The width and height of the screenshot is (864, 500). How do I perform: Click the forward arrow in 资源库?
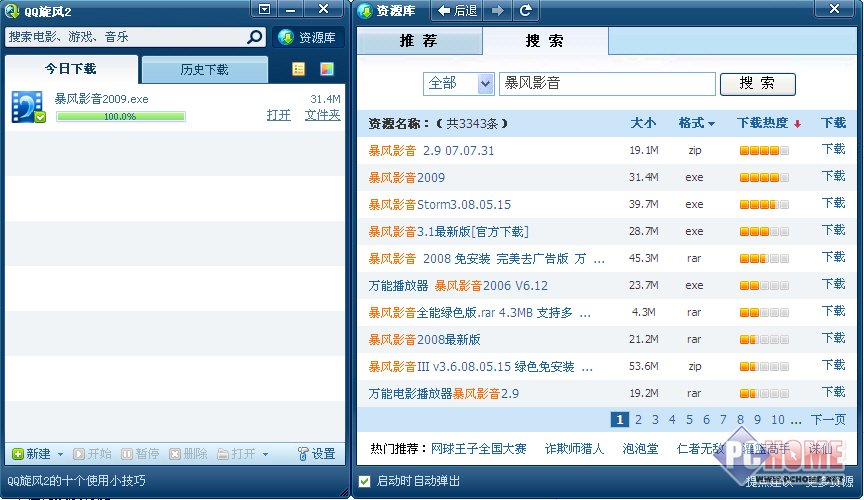[x=499, y=11]
